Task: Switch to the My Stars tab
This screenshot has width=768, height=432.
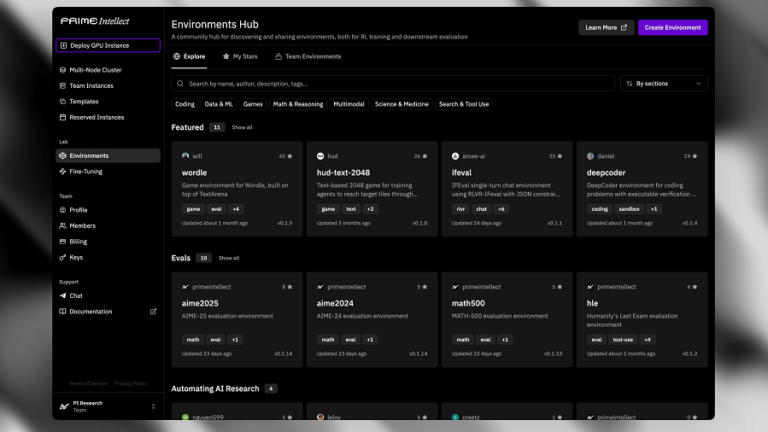Action: pyautogui.click(x=240, y=56)
